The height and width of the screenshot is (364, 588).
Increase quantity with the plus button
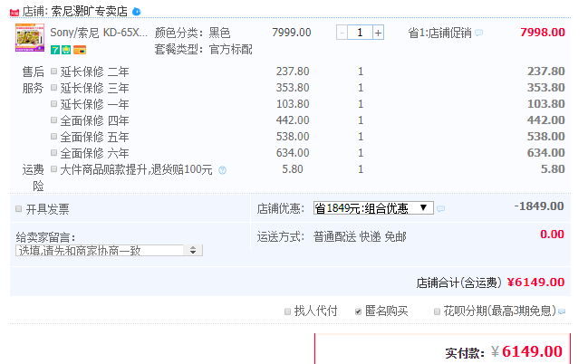coord(379,33)
